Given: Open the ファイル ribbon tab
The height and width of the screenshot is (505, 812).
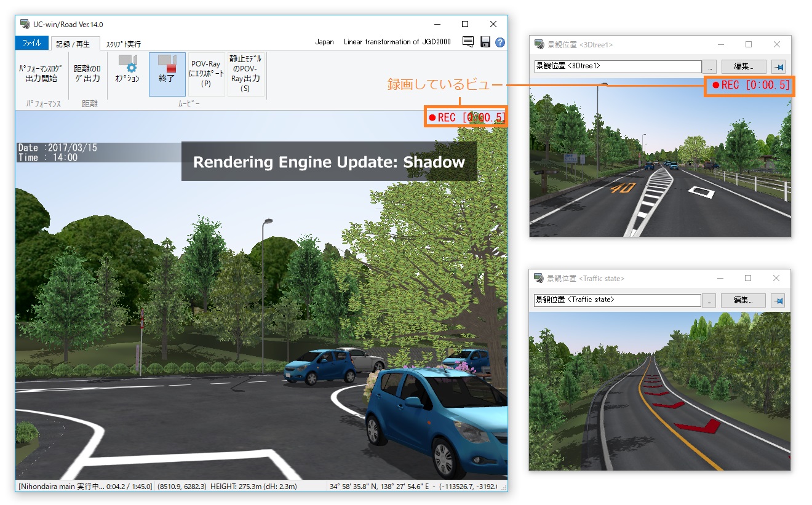Looking at the screenshot, I should coord(31,43).
